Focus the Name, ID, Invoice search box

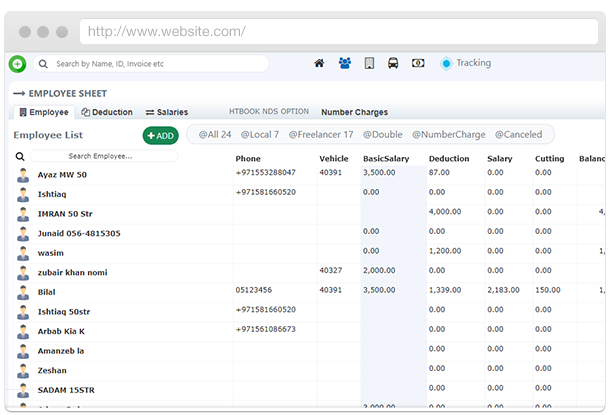click(155, 64)
